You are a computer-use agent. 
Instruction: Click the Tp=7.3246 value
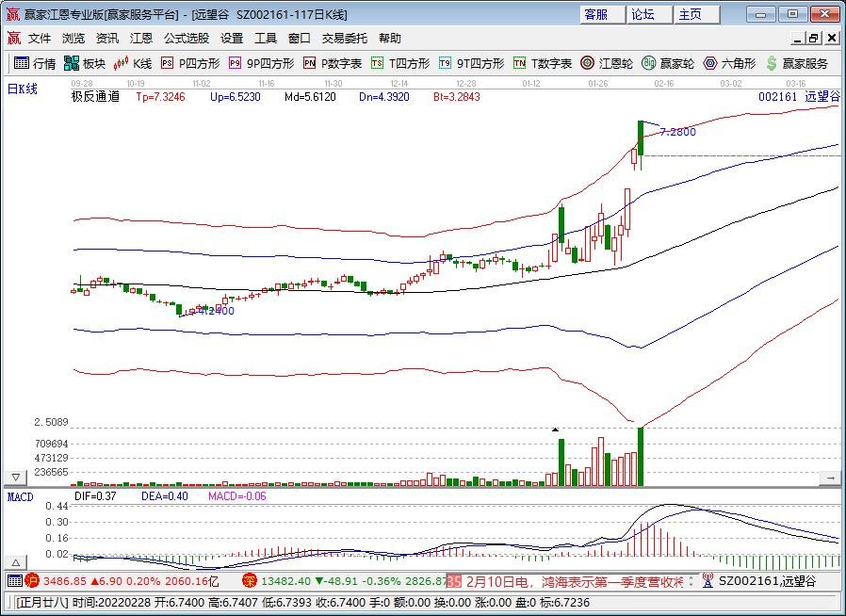click(160, 97)
